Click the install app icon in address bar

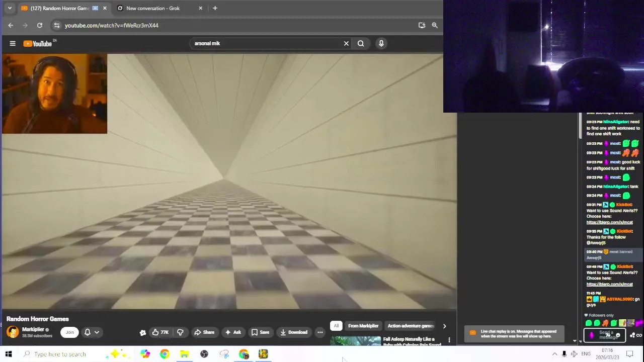422,25
